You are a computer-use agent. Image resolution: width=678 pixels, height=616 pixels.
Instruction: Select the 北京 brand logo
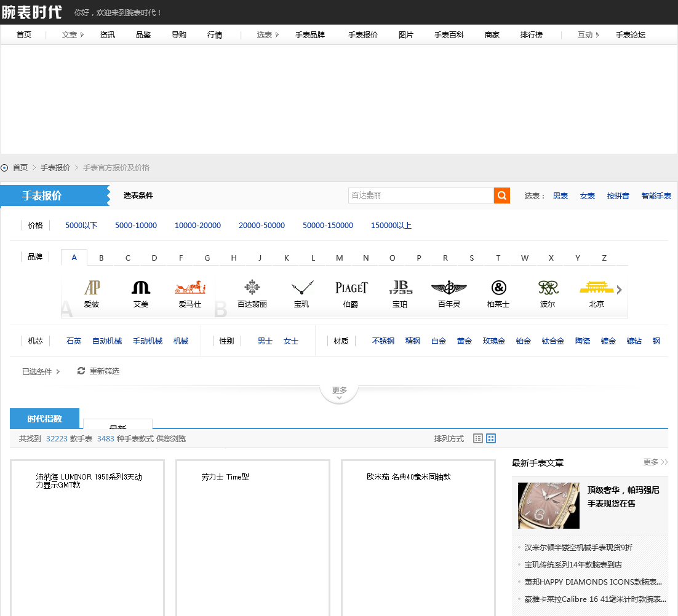[597, 287]
